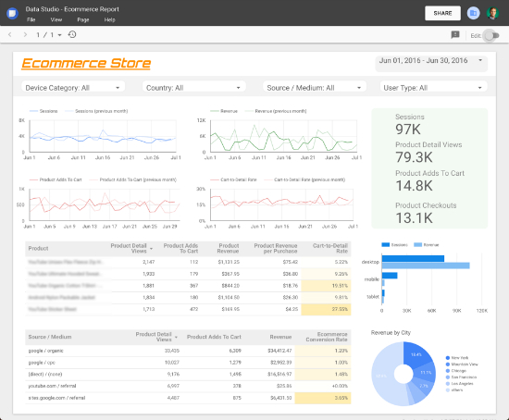Click the Revenue (previous month) legend entry

click(276, 111)
